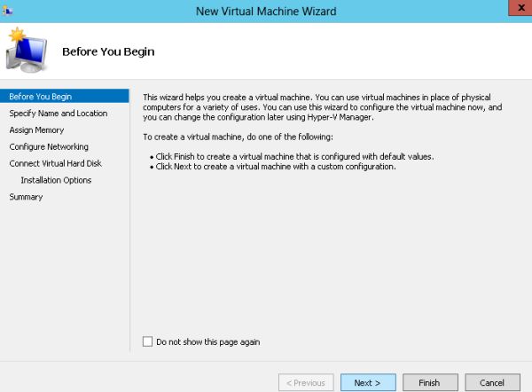
Task: Jump to the Configure Networking step
Action: point(49,147)
